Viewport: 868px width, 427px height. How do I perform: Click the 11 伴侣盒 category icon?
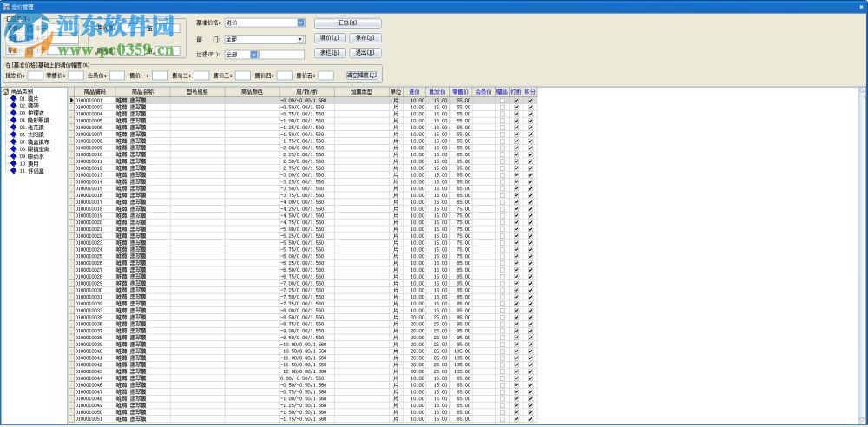click(14, 170)
